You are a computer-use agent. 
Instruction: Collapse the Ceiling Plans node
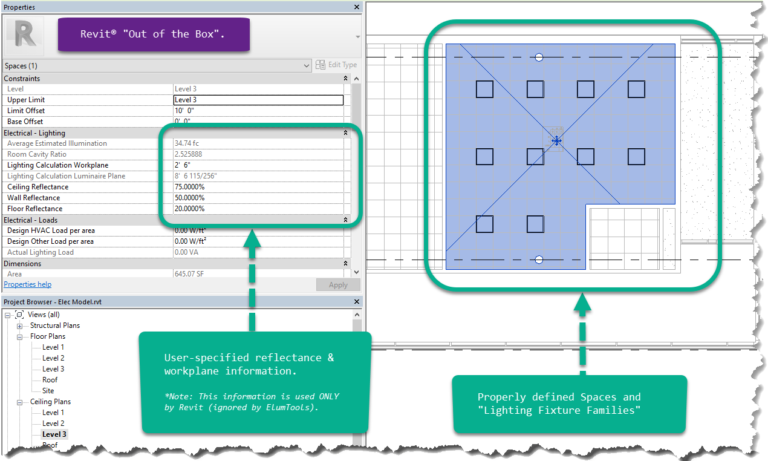[20, 402]
